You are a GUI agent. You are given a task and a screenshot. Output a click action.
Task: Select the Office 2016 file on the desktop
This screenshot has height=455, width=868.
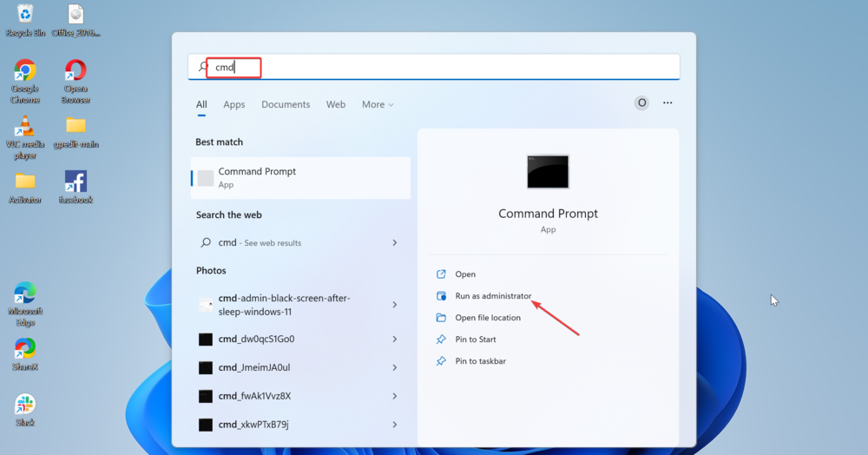pos(76,20)
